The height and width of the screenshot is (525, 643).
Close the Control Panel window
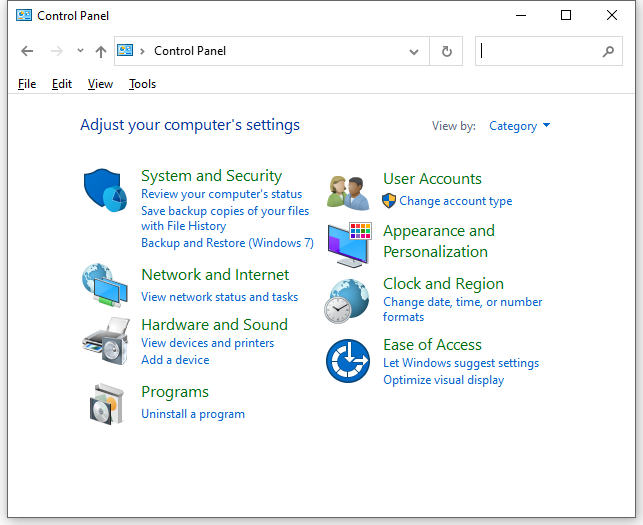611,16
